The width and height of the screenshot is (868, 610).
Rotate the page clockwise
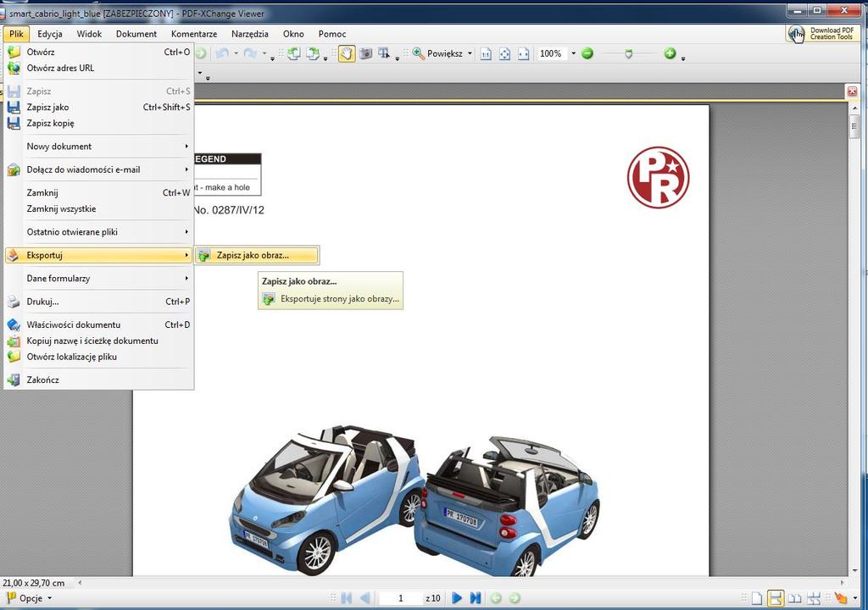313,53
